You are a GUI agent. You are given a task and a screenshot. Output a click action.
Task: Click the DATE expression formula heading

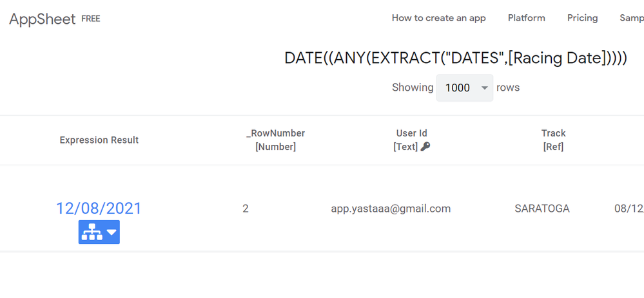456,58
